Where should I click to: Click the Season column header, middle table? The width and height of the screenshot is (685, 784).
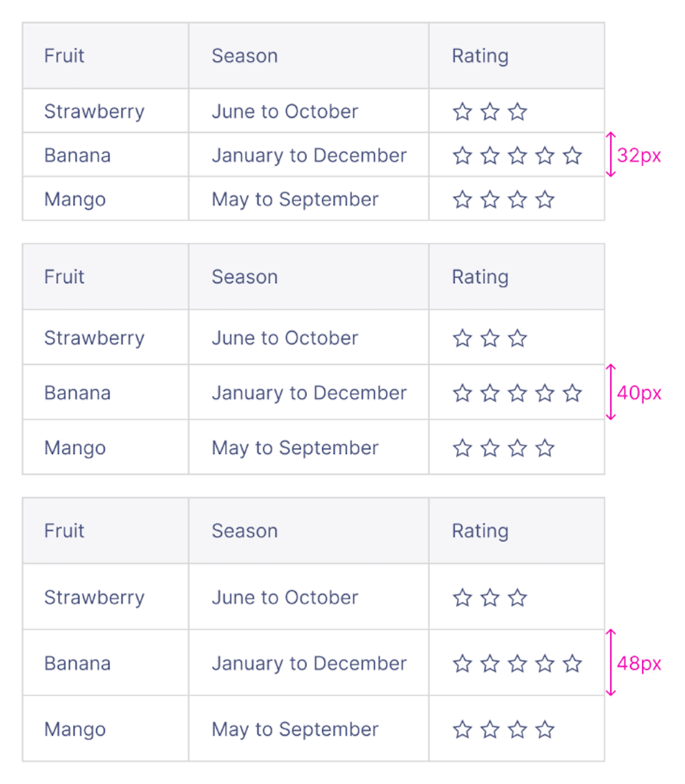[245, 276]
